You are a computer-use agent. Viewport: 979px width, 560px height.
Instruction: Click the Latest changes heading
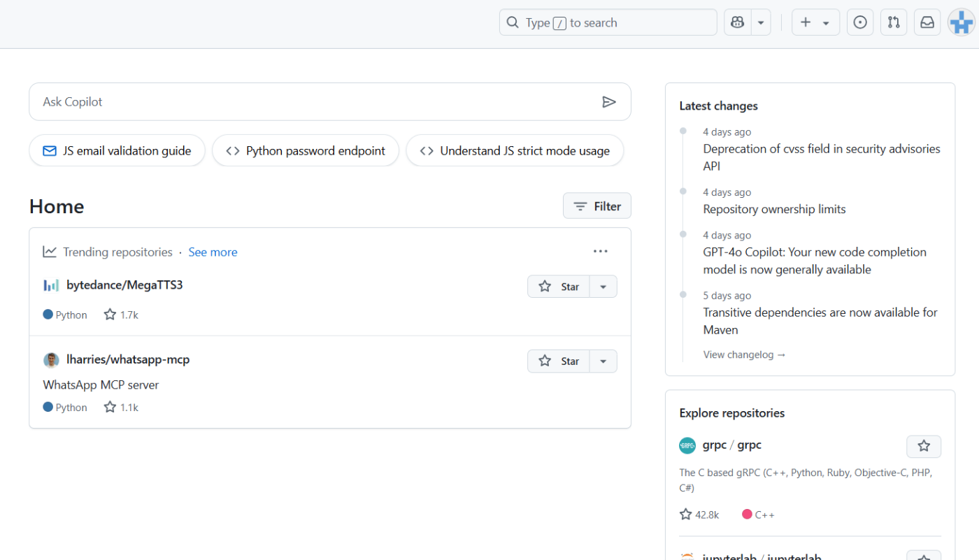click(718, 106)
